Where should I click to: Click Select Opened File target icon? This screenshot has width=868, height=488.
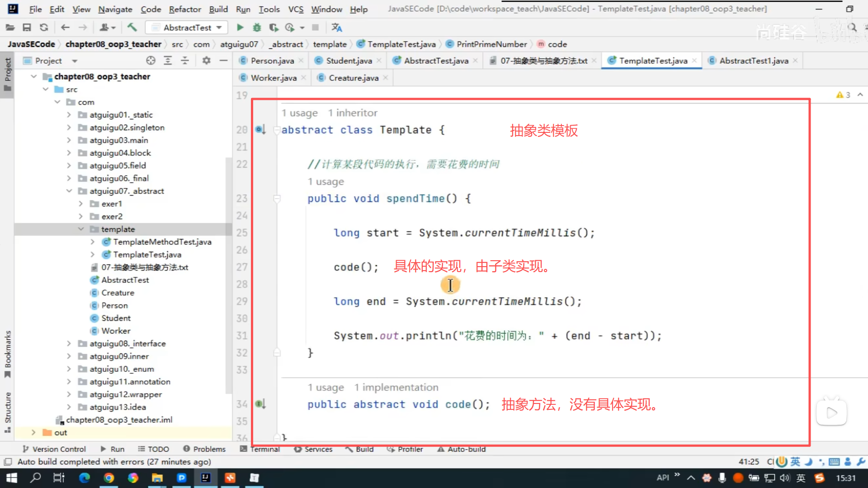tap(151, 61)
